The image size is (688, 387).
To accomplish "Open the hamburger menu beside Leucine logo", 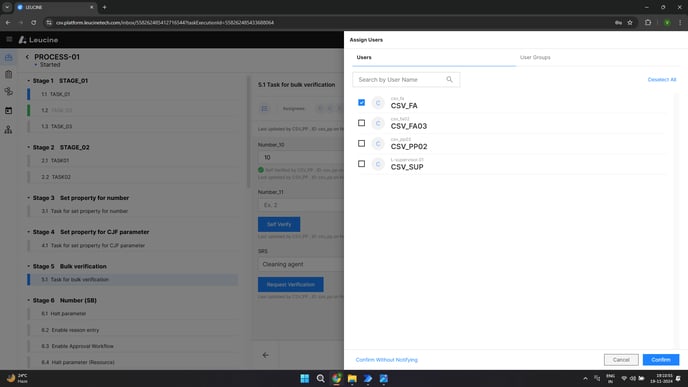I will [9, 39].
